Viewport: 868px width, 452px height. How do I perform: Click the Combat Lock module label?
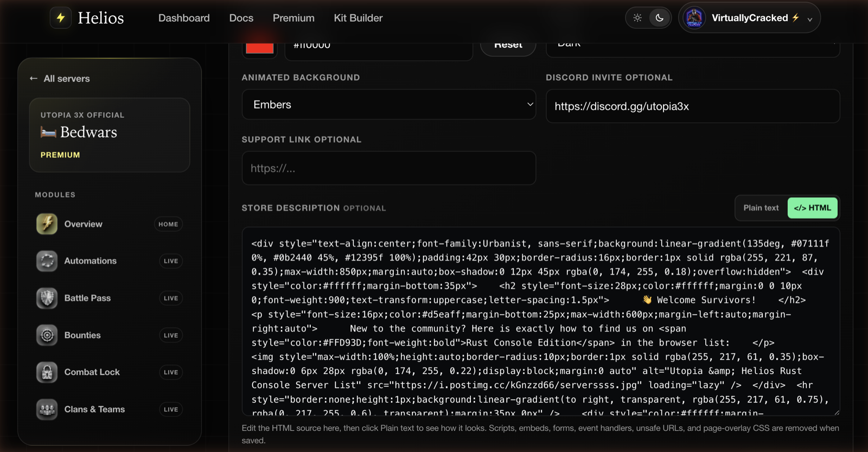92,372
